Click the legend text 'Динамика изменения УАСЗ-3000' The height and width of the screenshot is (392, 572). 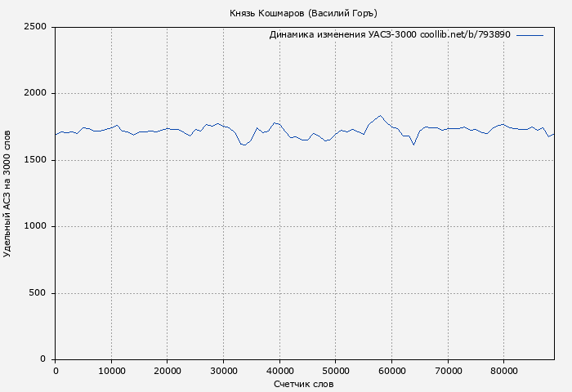(342, 35)
